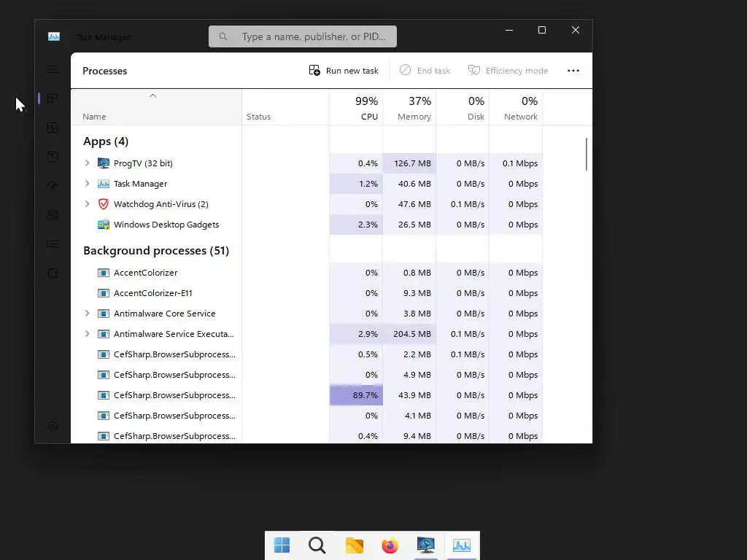Select the AccentColorizer-E11 process name
This screenshot has height=560, width=747.
click(153, 293)
